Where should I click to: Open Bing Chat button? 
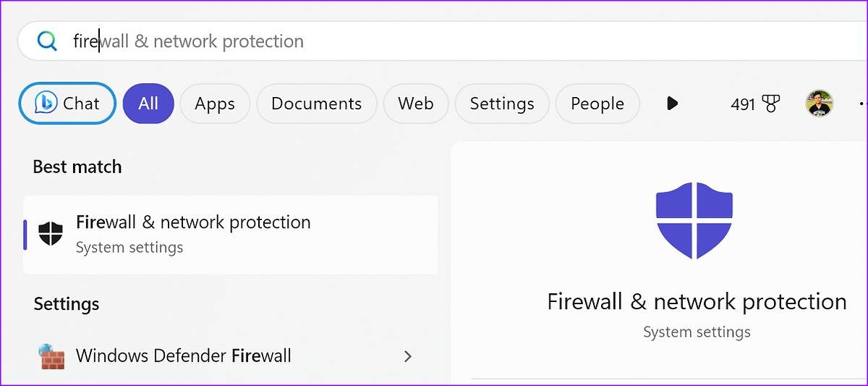[x=67, y=104]
